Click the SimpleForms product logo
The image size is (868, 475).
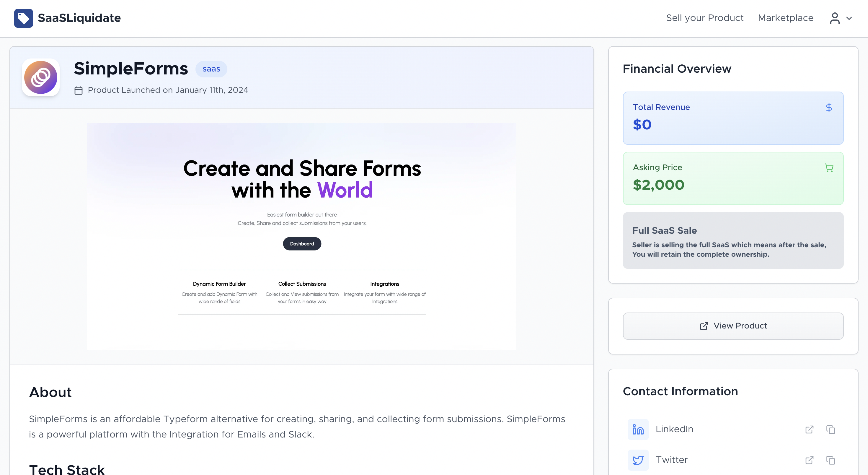tap(41, 77)
